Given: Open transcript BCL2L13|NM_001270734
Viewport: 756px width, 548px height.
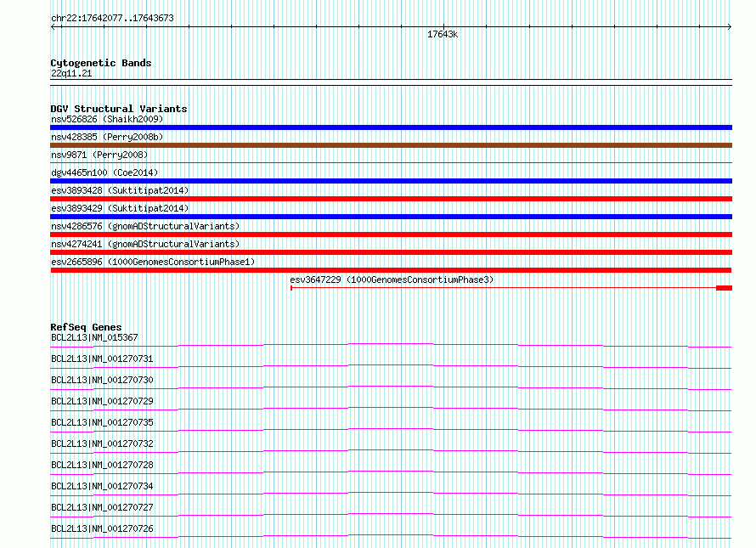Looking at the screenshot, I should point(102,486).
